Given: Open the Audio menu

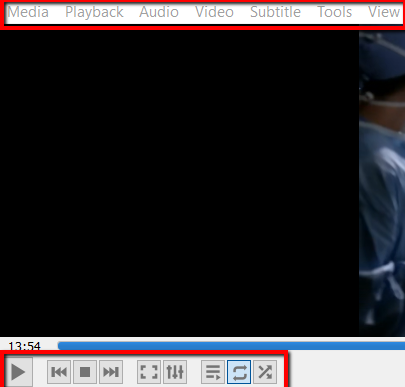Looking at the screenshot, I should click(x=159, y=12).
